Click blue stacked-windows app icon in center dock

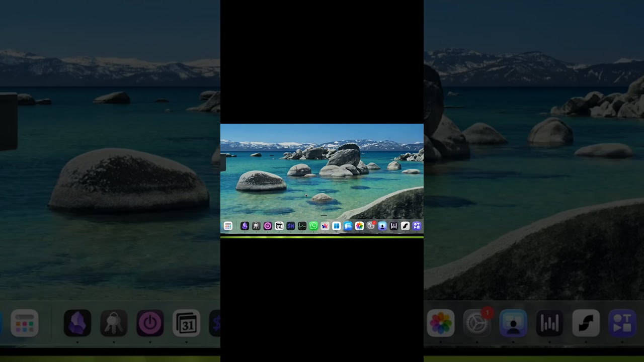348,226
